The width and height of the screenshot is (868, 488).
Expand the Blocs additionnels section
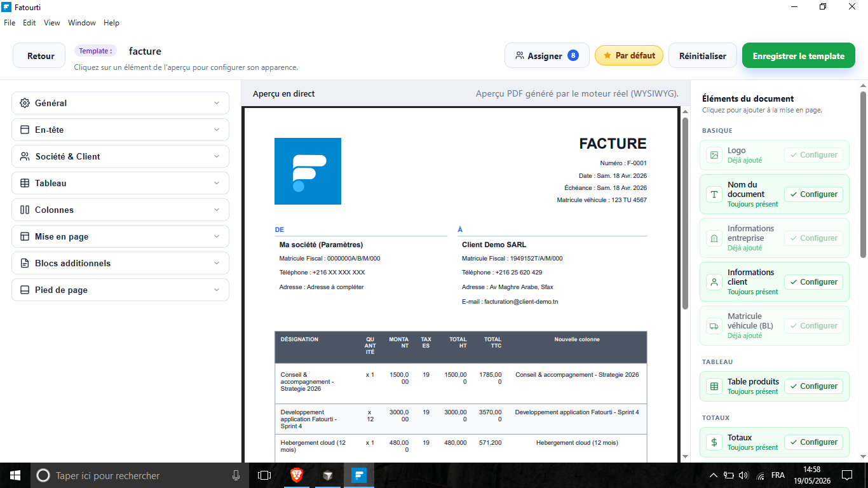pyautogui.click(x=120, y=263)
